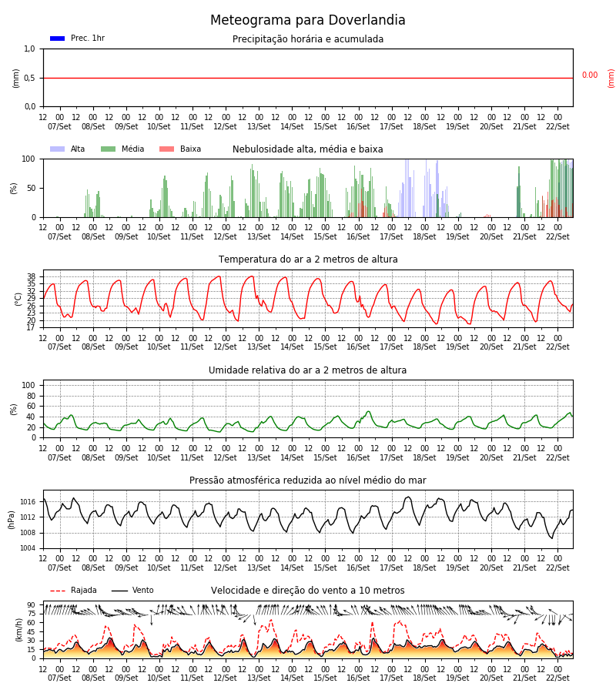Viewport: 616px width, 693px height.
Task: Click the Temperatura do ar chart title
Action: coord(308,259)
